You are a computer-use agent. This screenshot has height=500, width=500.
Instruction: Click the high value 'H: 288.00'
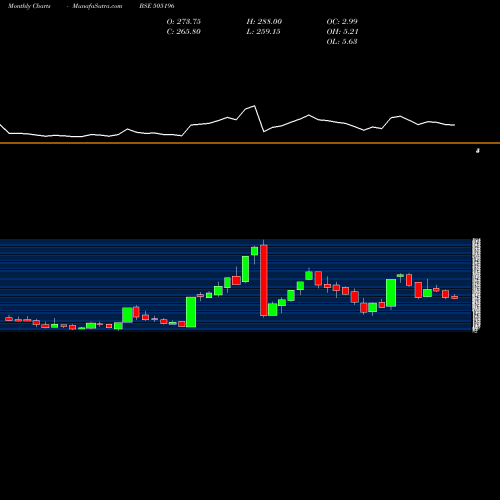[x=264, y=22]
